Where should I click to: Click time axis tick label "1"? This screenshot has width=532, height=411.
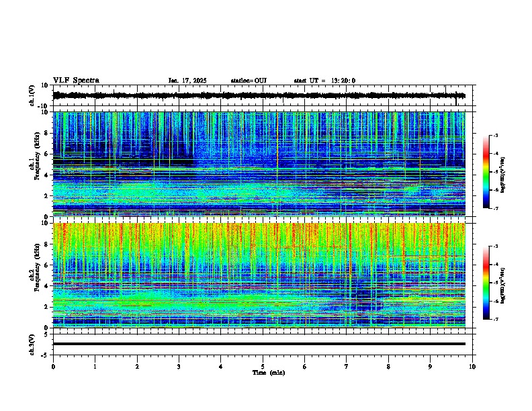point(95,367)
